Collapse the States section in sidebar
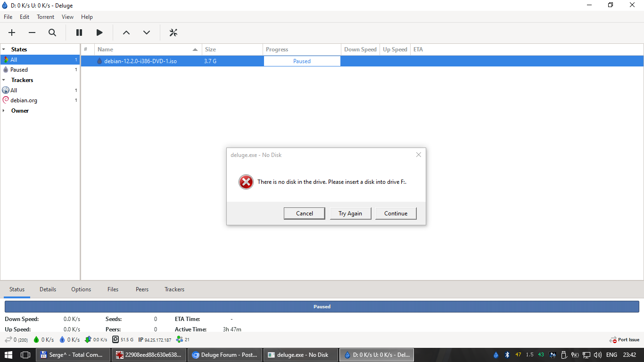The image size is (644, 362). pos(4,49)
